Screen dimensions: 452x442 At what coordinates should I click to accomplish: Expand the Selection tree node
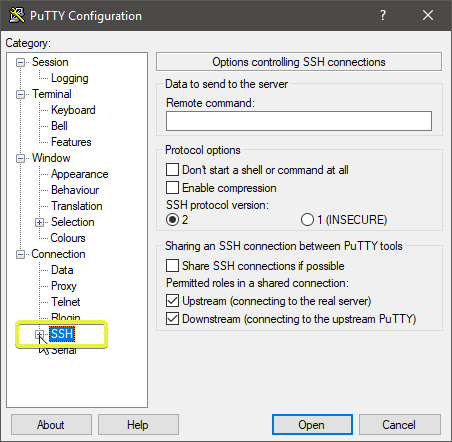point(39,222)
